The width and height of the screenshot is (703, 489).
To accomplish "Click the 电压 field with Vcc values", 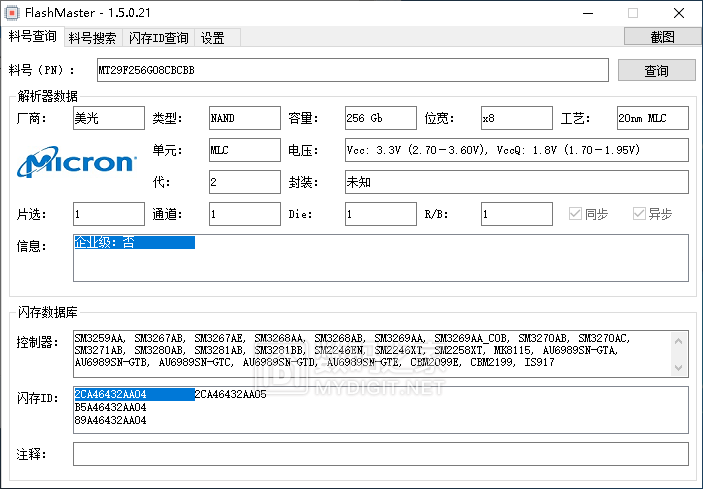I will 516,150.
